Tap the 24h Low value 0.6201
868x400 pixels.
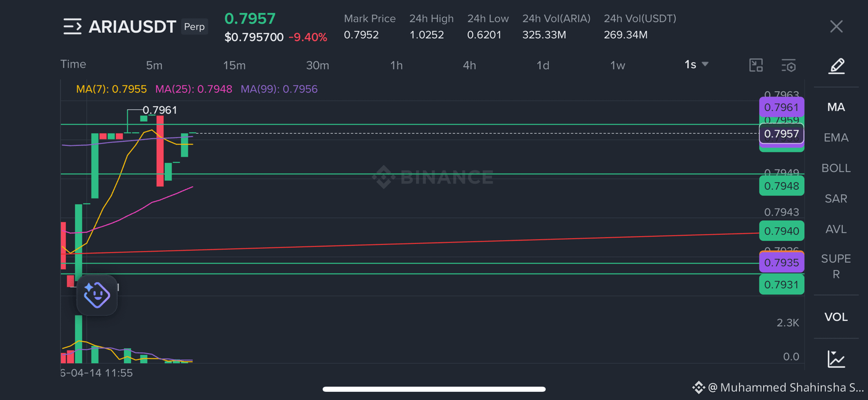click(484, 35)
